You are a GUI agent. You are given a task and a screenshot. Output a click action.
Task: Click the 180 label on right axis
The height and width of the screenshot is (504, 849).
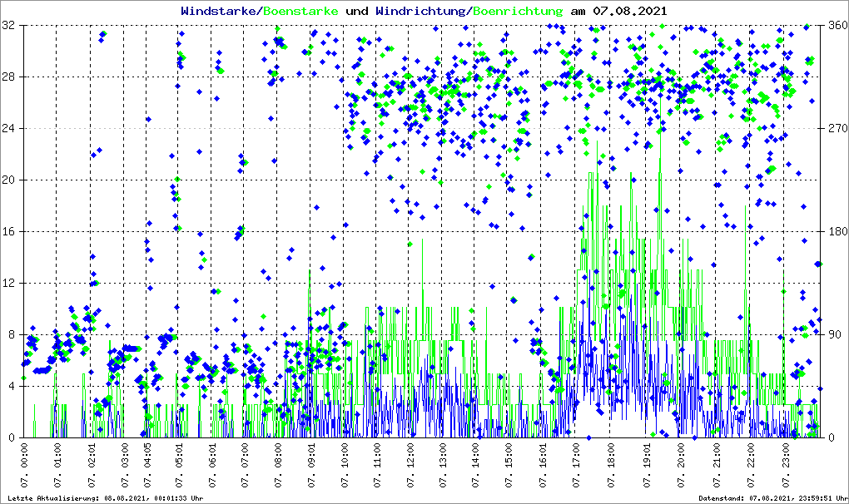click(x=836, y=232)
